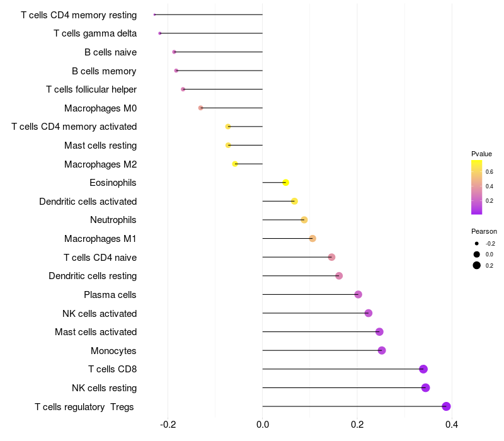Click the Pearson -0.2 legend dot
This screenshot has width=504, height=441.
(x=477, y=243)
